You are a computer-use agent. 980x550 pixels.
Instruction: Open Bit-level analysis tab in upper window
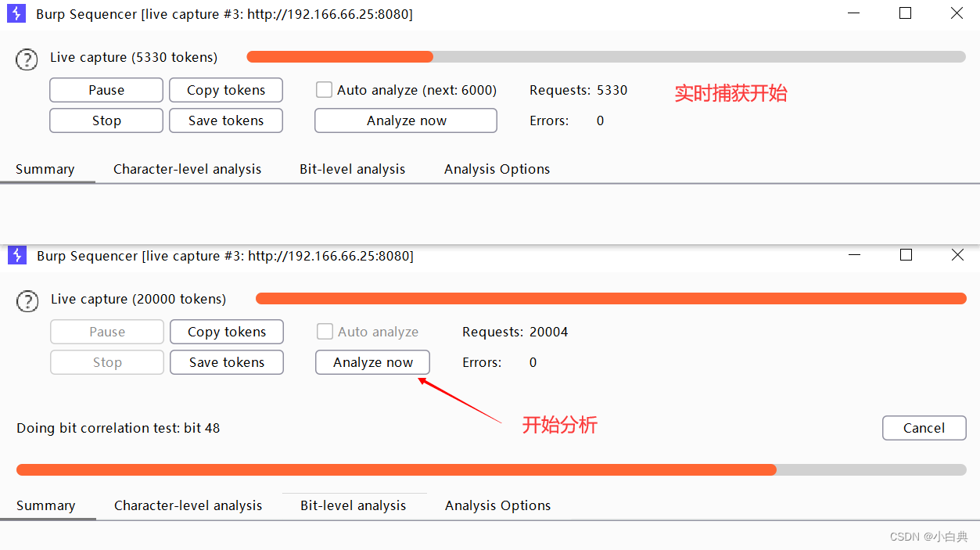353,169
